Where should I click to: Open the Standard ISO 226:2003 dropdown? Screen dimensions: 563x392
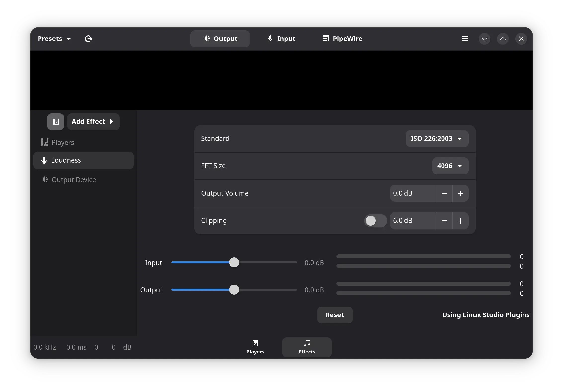(437, 139)
